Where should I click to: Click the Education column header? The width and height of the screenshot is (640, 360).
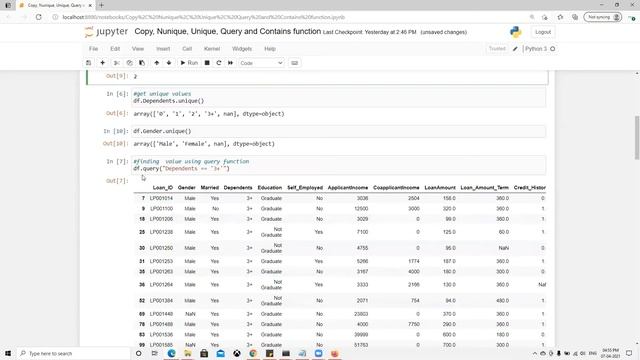coord(269,188)
